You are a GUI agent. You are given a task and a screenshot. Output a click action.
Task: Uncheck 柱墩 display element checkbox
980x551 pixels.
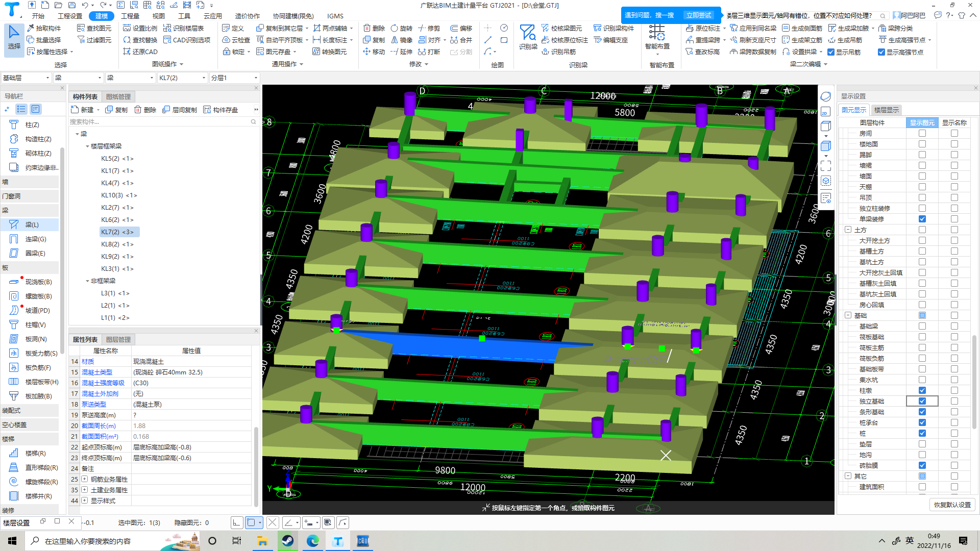(x=922, y=390)
